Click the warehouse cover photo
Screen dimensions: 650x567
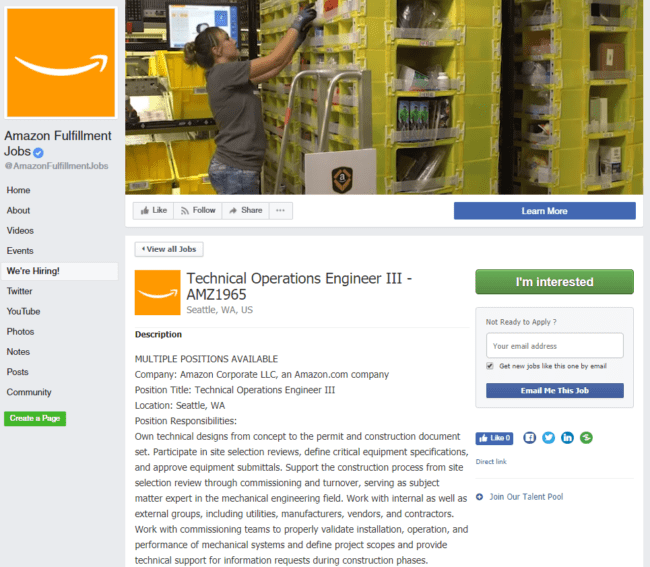(384, 97)
